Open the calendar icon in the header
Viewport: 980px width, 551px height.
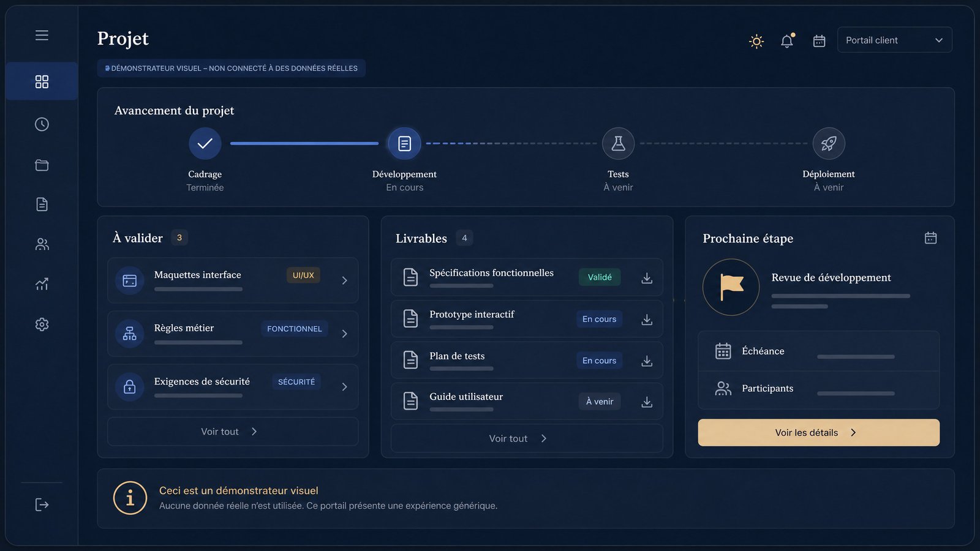click(819, 41)
